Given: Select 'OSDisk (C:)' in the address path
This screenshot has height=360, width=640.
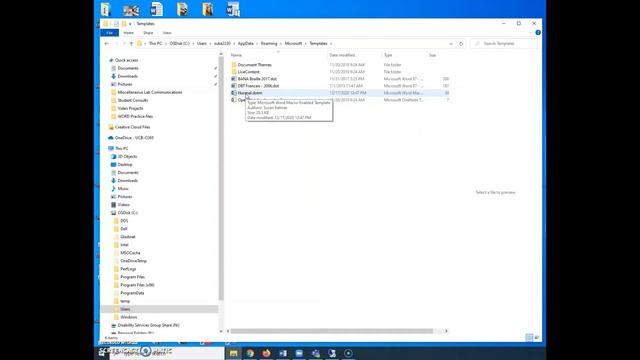Looking at the screenshot, I should (180, 44).
